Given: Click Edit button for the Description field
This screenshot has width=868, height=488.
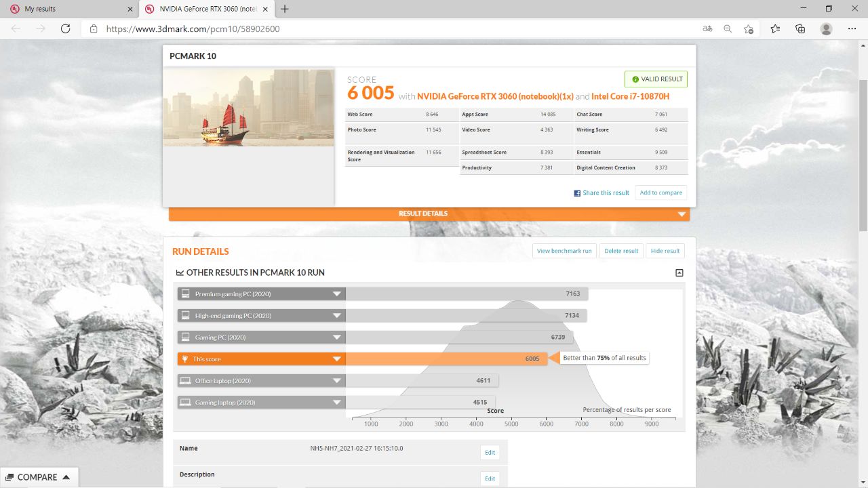Looking at the screenshot, I should click(490, 479).
